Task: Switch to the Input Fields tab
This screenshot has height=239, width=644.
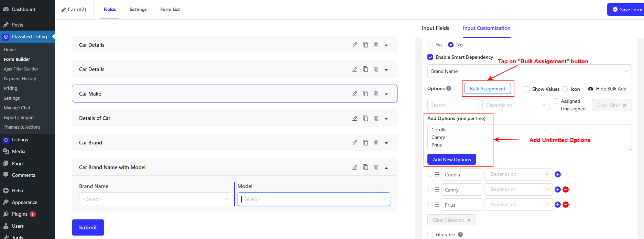Action: pos(435,28)
